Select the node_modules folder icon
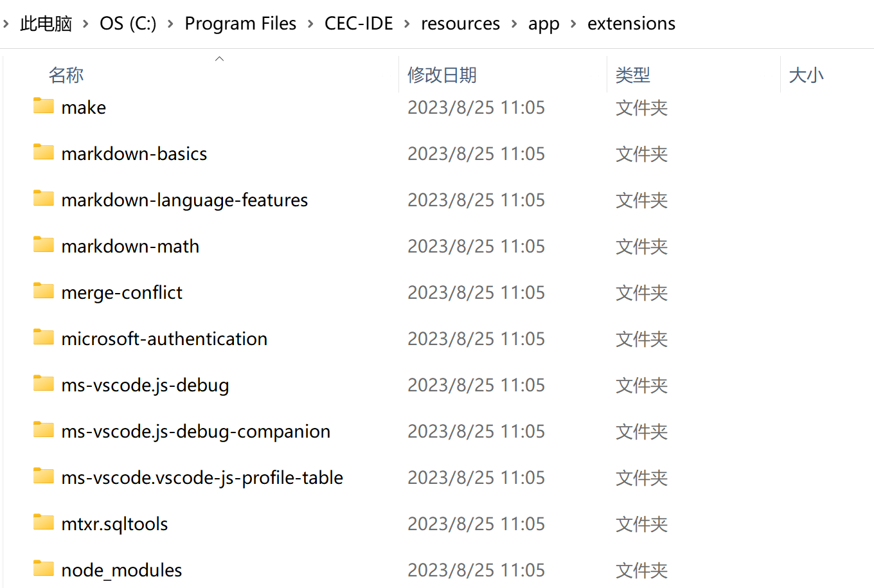874x588 pixels. [44, 568]
